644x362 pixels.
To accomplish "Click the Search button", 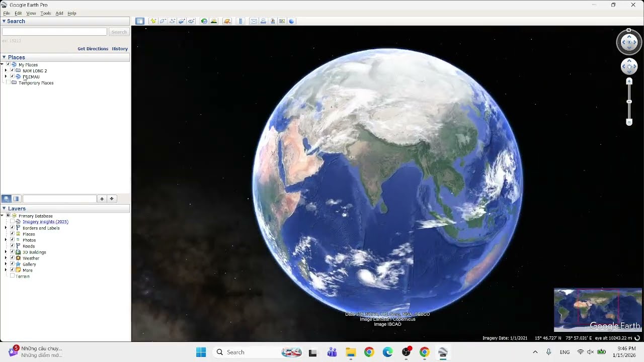I will [119, 32].
